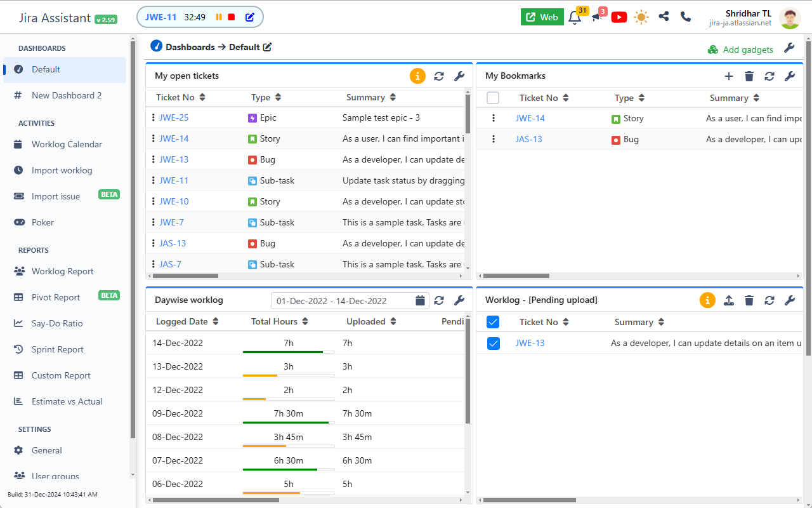
Task: Click the 14-Dec-2022 total hours progress bar
Action: coord(289,352)
